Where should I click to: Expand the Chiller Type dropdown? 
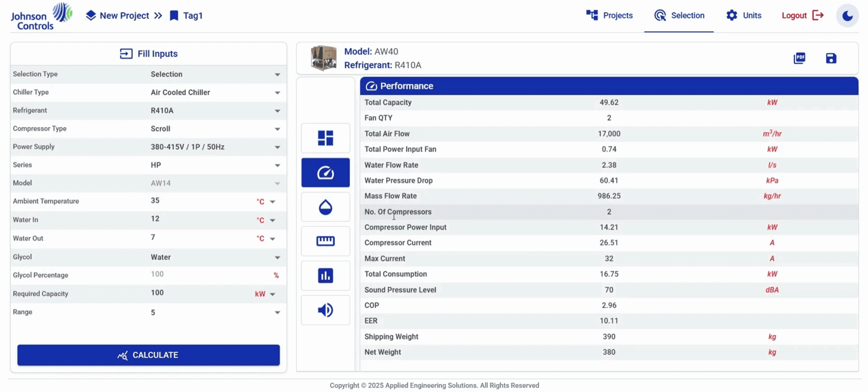click(216, 93)
